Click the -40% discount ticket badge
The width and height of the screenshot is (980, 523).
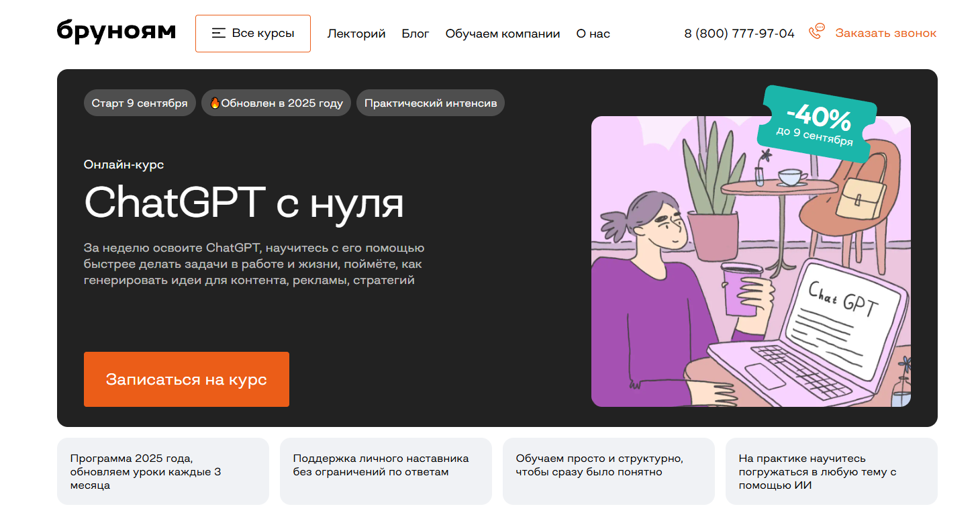(x=817, y=125)
